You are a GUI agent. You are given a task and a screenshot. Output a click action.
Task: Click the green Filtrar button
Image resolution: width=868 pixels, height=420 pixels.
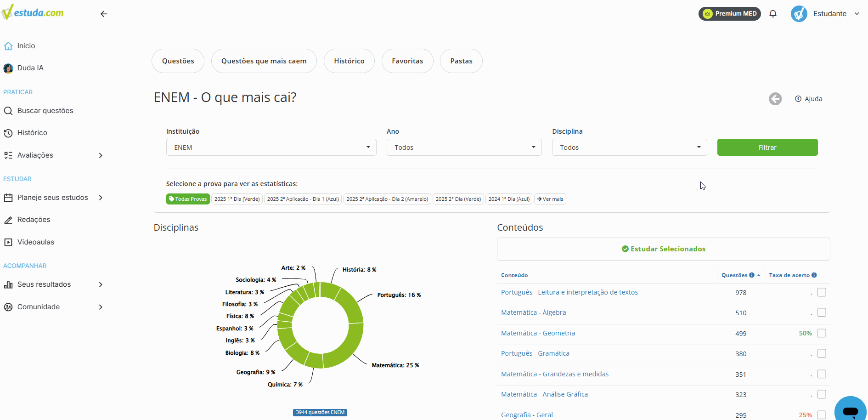[767, 148]
